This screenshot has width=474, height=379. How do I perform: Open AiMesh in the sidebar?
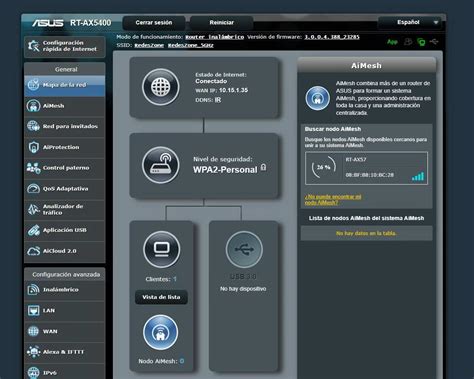[x=65, y=106]
